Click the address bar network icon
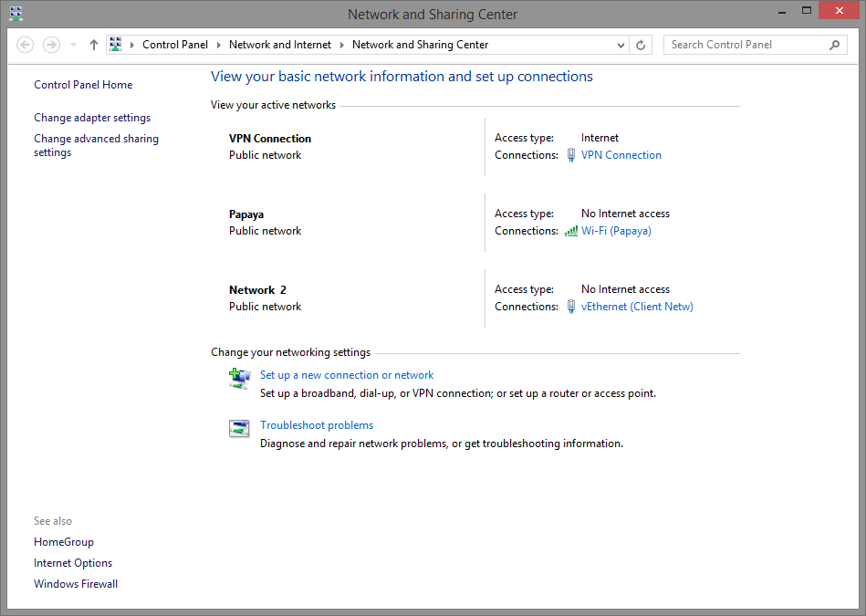The image size is (866, 616). (x=115, y=44)
